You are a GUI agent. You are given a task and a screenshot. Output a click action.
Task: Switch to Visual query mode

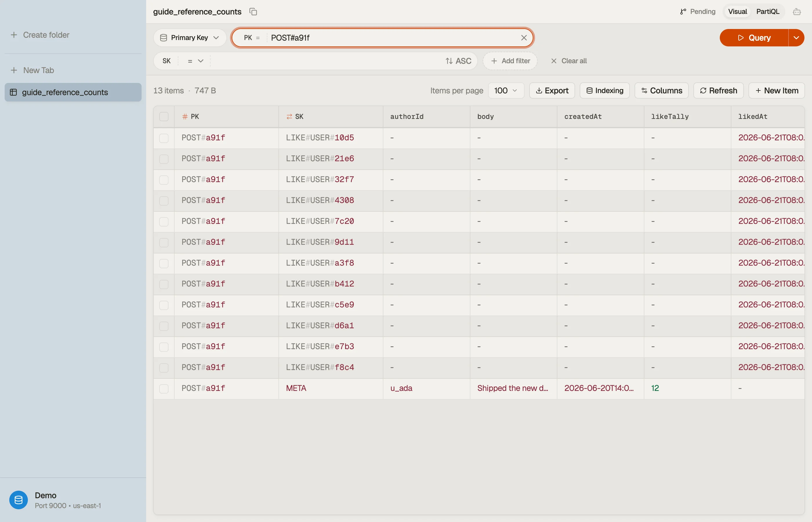(737, 12)
